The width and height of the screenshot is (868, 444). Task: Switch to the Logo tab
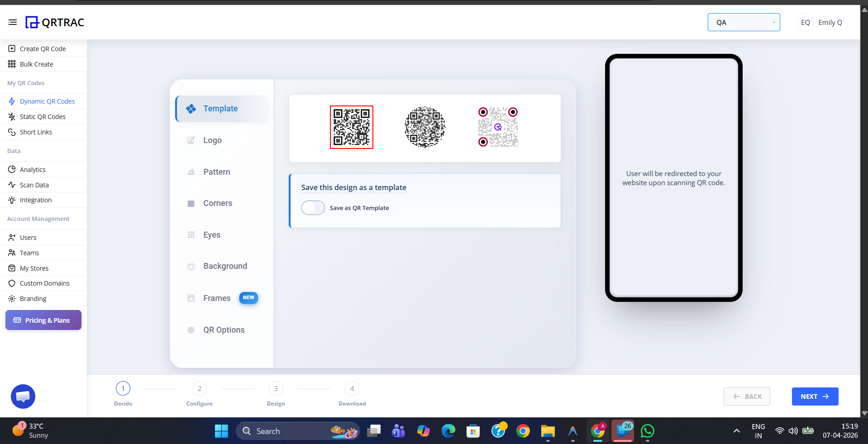[x=212, y=140]
